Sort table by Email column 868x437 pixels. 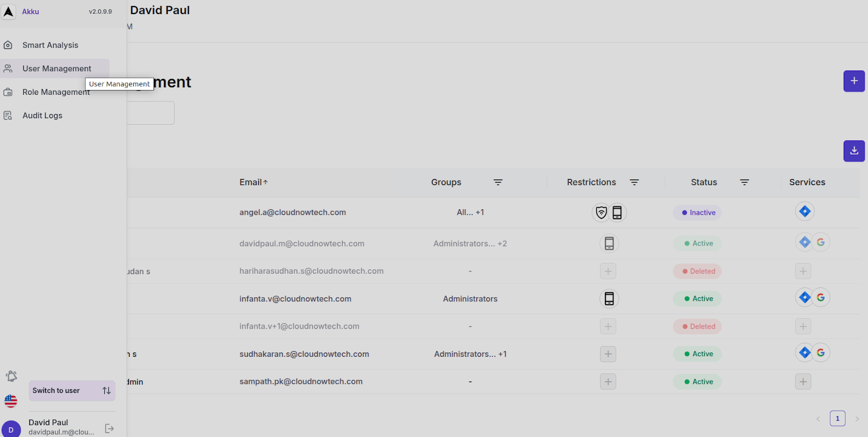point(253,182)
